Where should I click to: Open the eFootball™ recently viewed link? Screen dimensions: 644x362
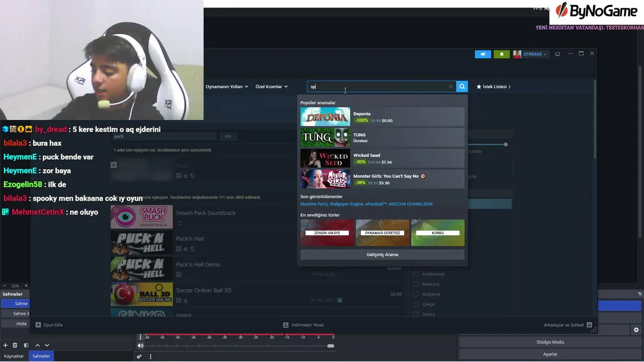(376, 204)
